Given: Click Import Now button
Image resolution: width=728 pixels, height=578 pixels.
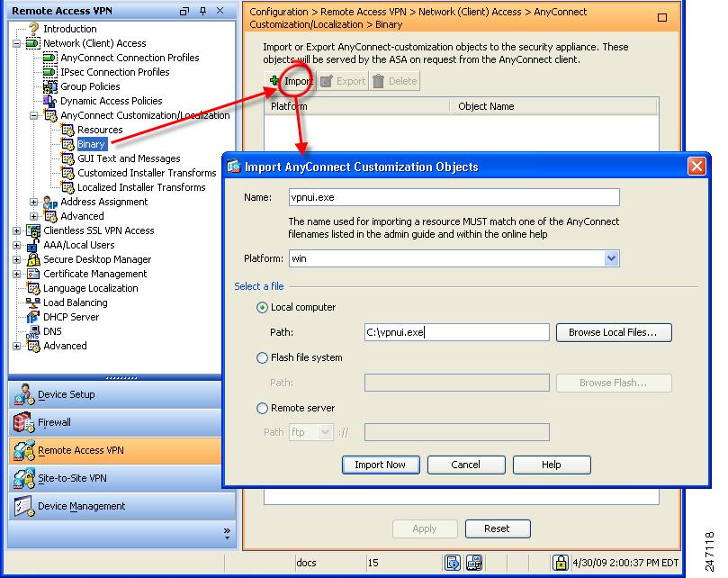Looking at the screenshot, I should pos(381,465).
